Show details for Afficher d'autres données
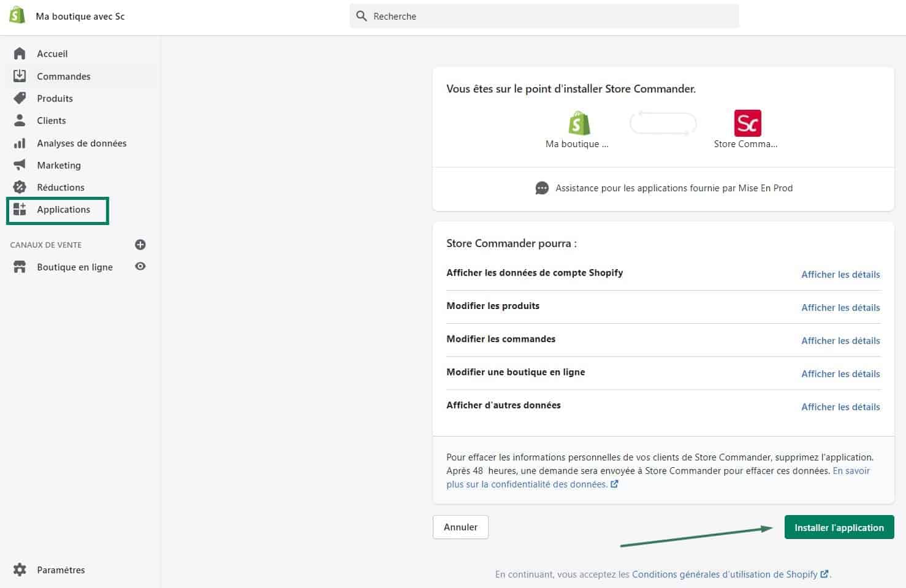The height and width of the screenshot is (588, 906). pos(840,407)
